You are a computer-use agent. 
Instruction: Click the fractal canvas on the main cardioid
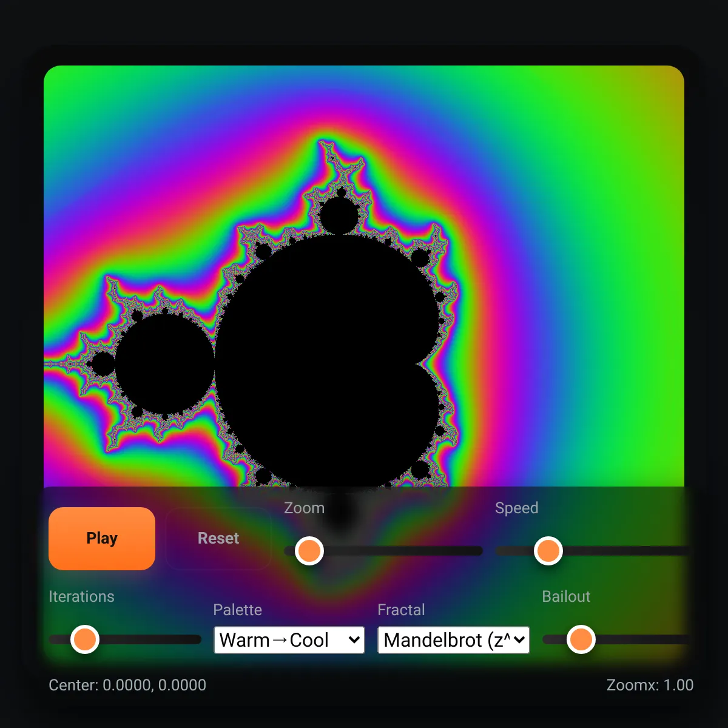coord(328,364)
